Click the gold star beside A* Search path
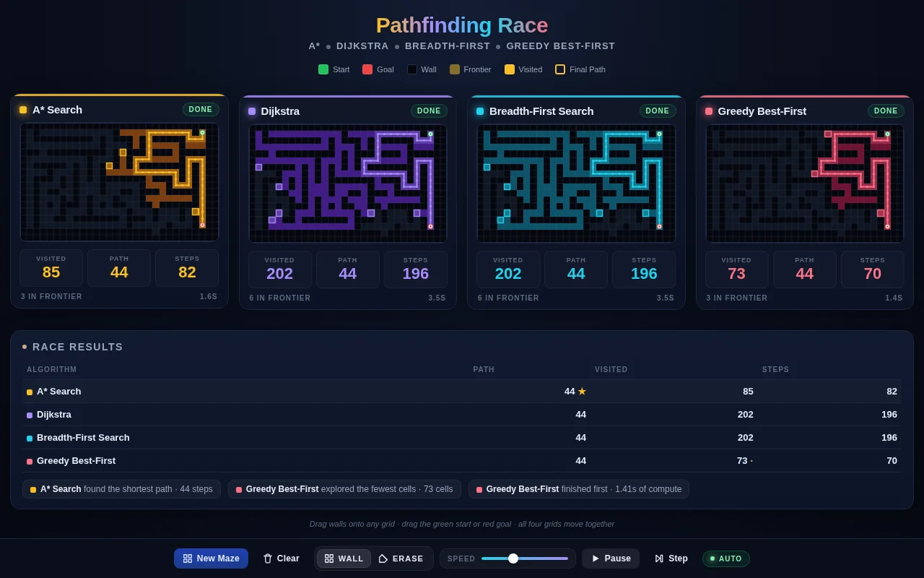The image size is (924, 578). 582,392
